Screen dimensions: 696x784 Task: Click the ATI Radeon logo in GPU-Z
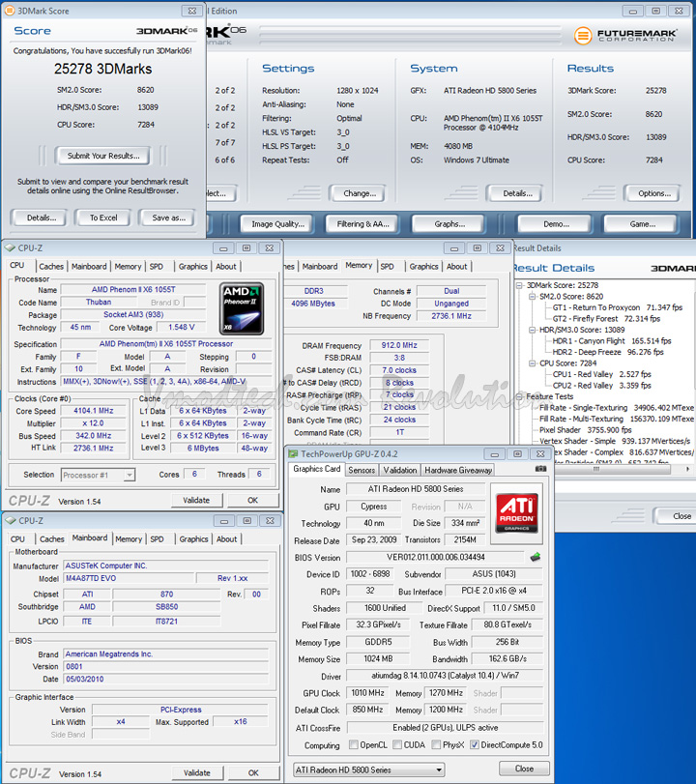[x=516, y=513]
